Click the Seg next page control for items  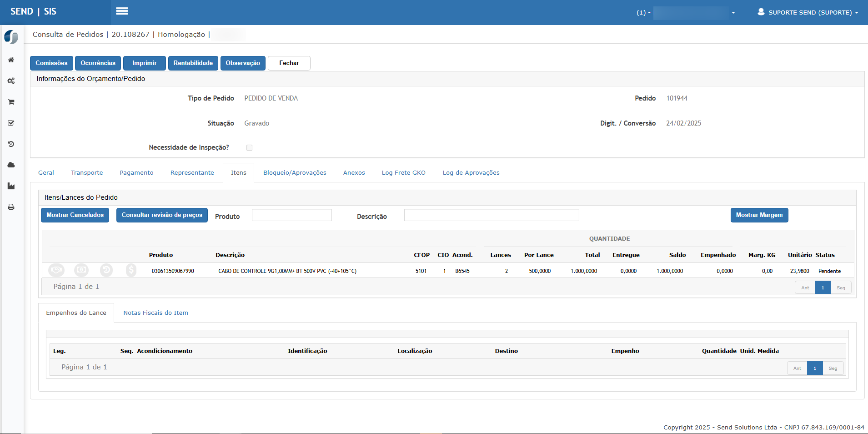click(841, 288)
